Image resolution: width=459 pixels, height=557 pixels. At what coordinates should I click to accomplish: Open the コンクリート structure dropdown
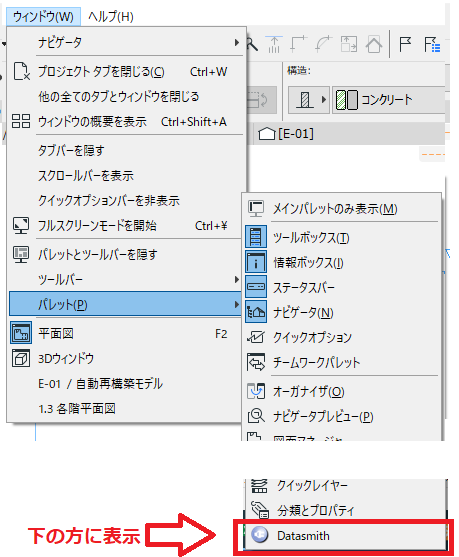388,100
